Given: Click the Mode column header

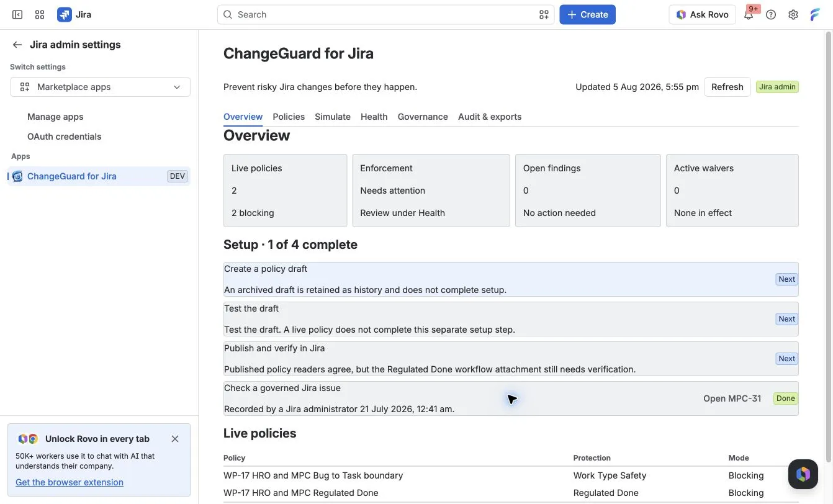Looking at the screenshot, I should [739, 458].
